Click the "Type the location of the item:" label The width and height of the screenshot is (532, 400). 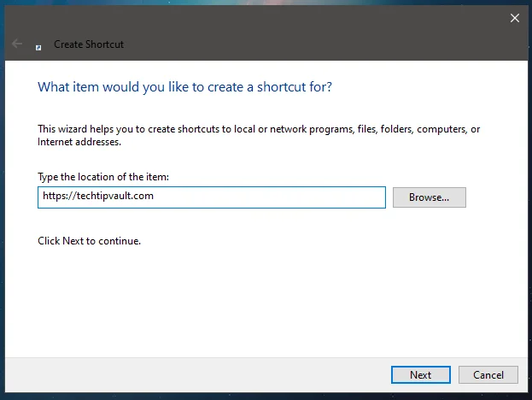click(x=103, y=177)
